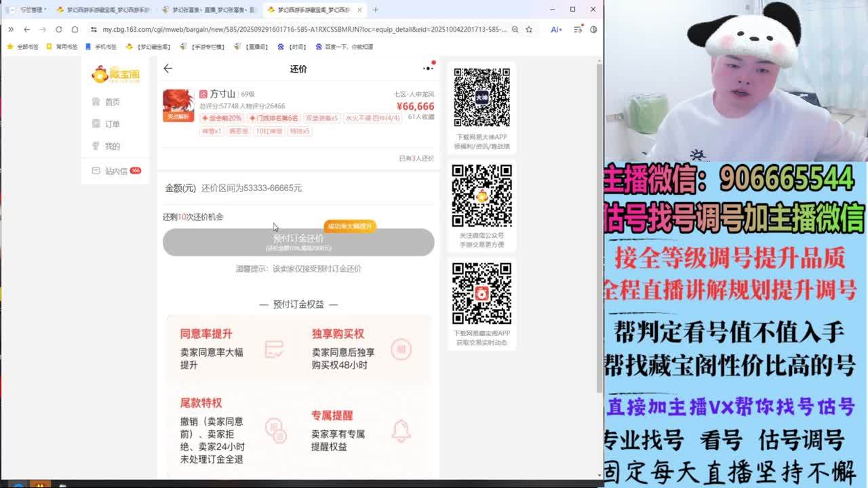Screen dimensions: 868x488
Task: Open 订单 in the sidebar
Action: [x=106, y=124]
